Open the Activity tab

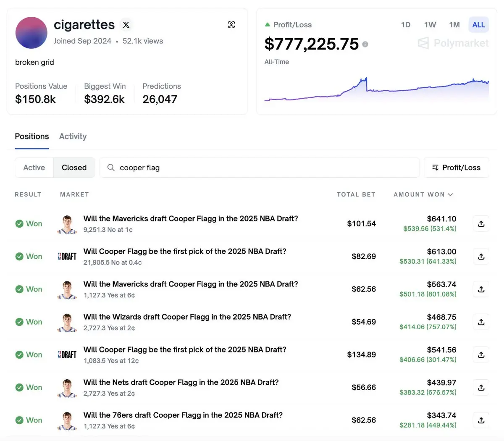tap(73, 136)
